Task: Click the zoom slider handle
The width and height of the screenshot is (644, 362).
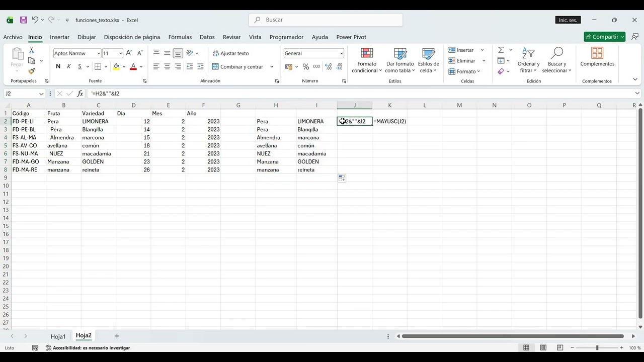Action: 597,348
